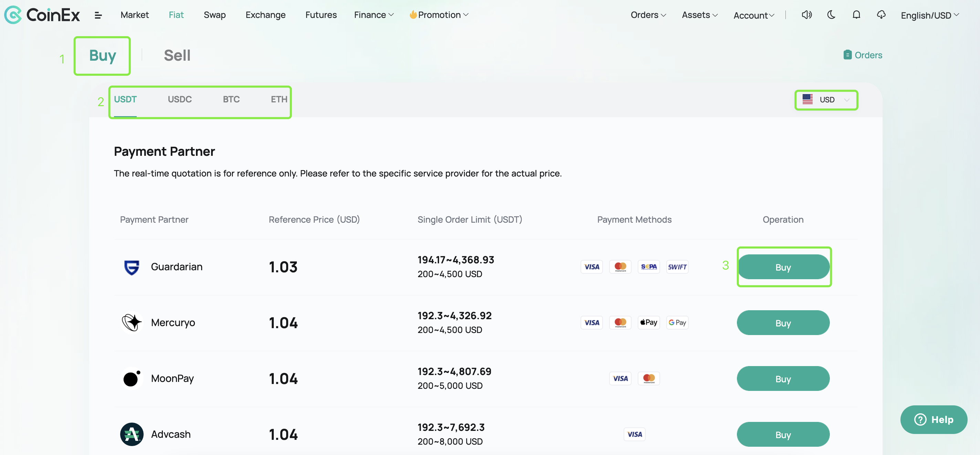Click Mastercard icon in MoonPay row
This screenshot has width=980, height=455.
click(649, 378)
